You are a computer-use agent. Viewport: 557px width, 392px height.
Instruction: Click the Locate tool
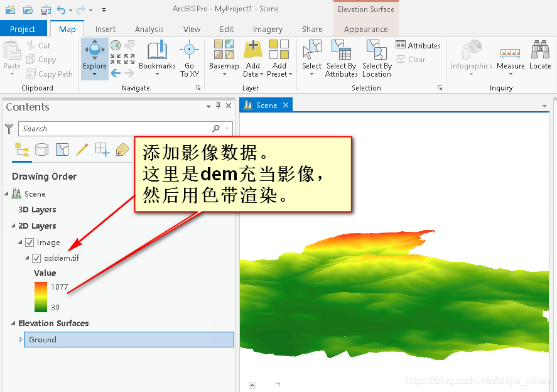coord(540,57)
